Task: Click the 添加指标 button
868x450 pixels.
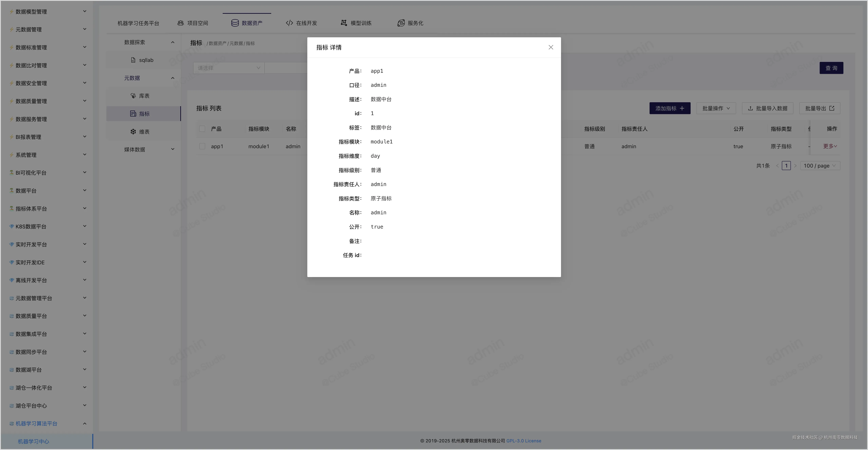Action: pyautogui.click(x=670, y=109)
